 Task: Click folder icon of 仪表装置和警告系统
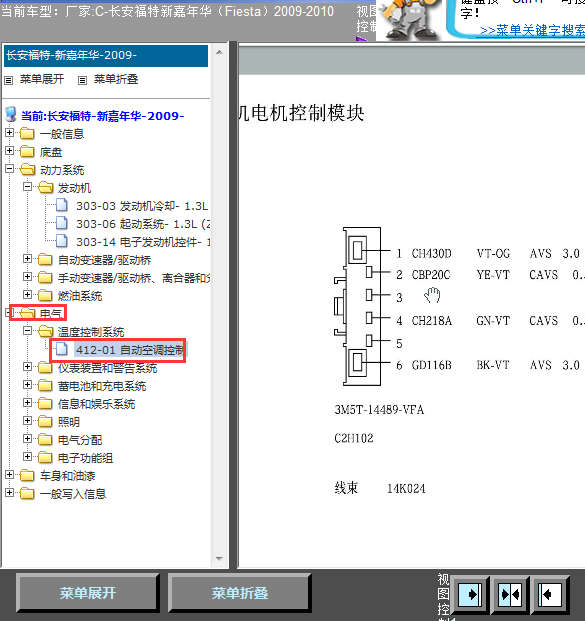(x=45, y=368)
